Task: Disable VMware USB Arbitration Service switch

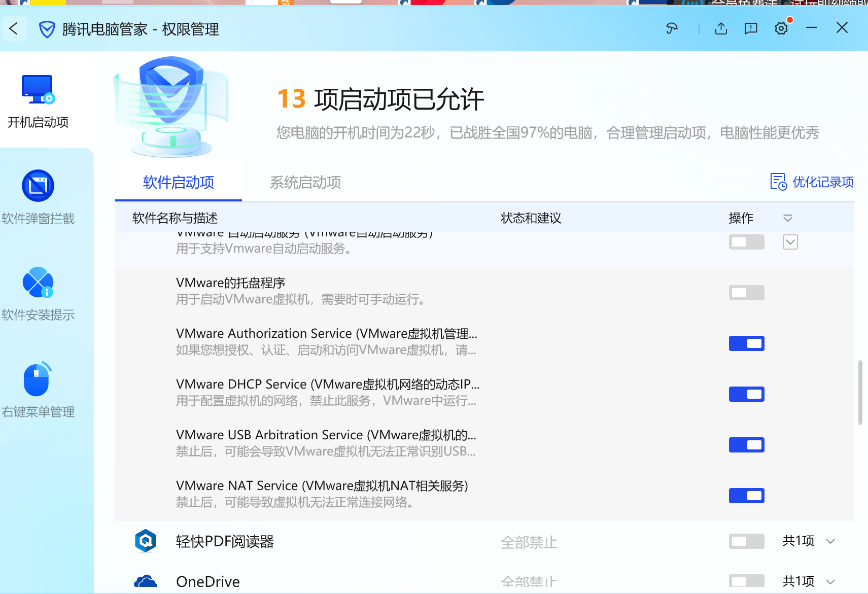Action: point(746,445)
